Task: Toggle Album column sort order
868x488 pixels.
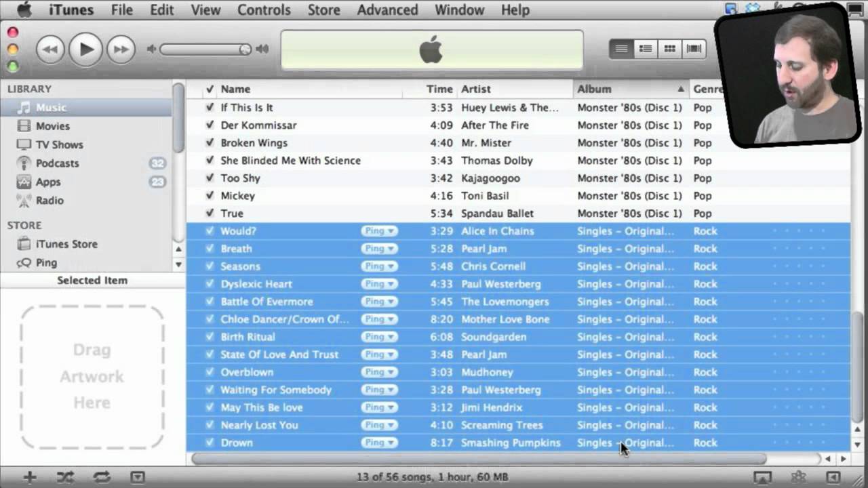Action: [x=631, y=89]
